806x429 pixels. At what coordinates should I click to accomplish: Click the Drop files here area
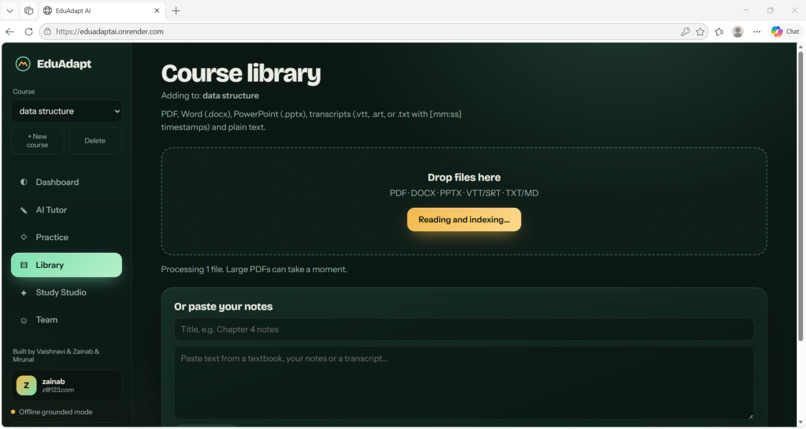click(464, 201)
